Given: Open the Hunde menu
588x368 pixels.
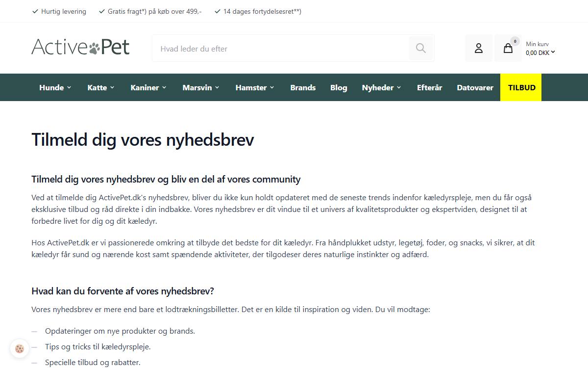Looking at the screenshot, I should pos(51,87).
